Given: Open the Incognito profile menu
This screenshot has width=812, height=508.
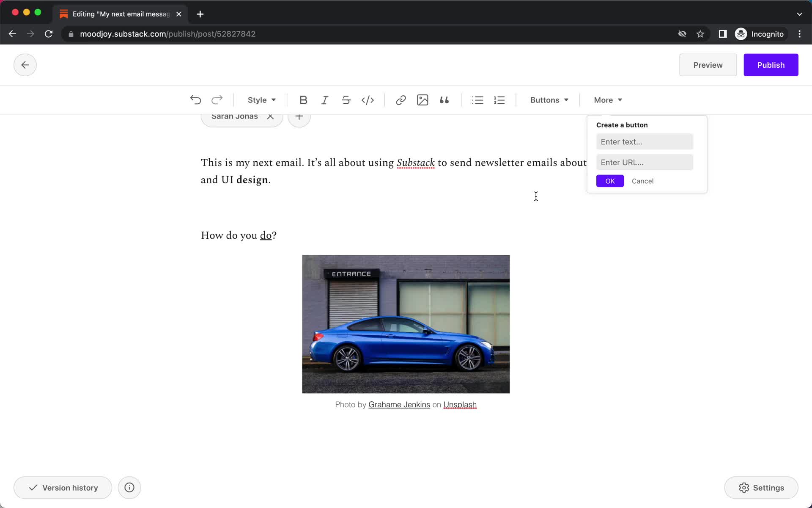Looking at the screenshot, I should [760, 34].
